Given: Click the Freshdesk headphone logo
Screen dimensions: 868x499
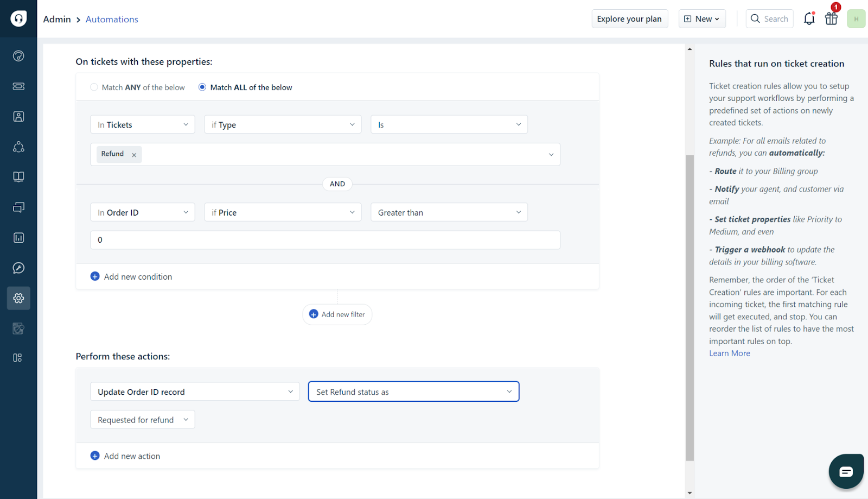Looking at the screenshot, I should [x=18, y=18].
